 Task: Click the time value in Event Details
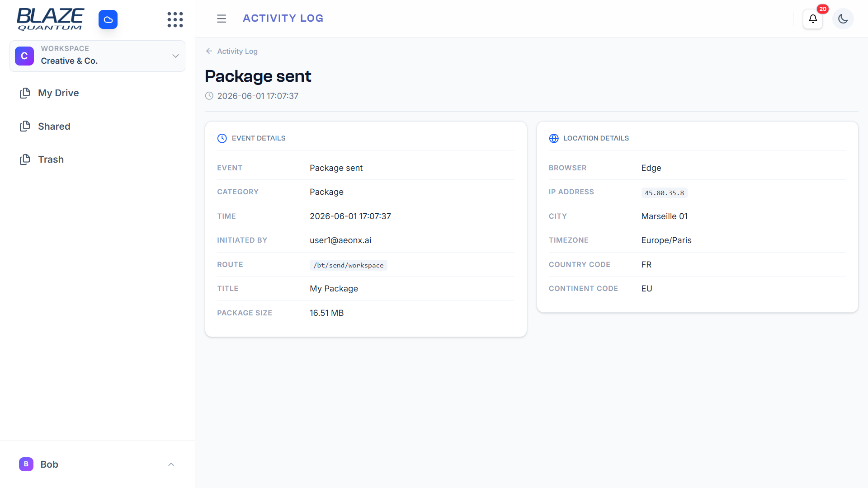point(350,216)
